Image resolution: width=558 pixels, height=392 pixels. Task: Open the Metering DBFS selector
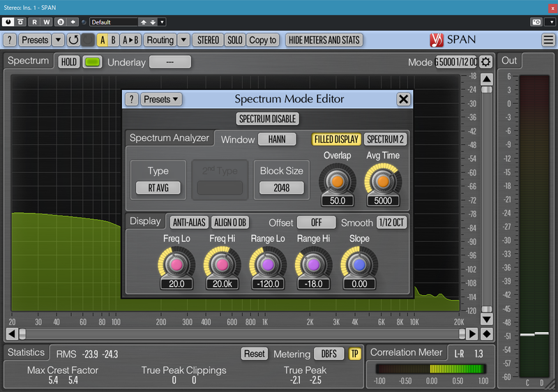(329, 354)
